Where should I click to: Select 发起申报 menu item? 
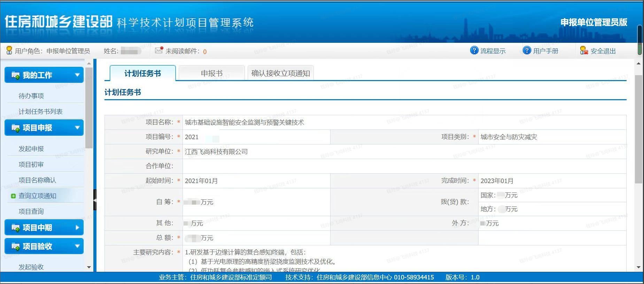[x=31, y=149]
